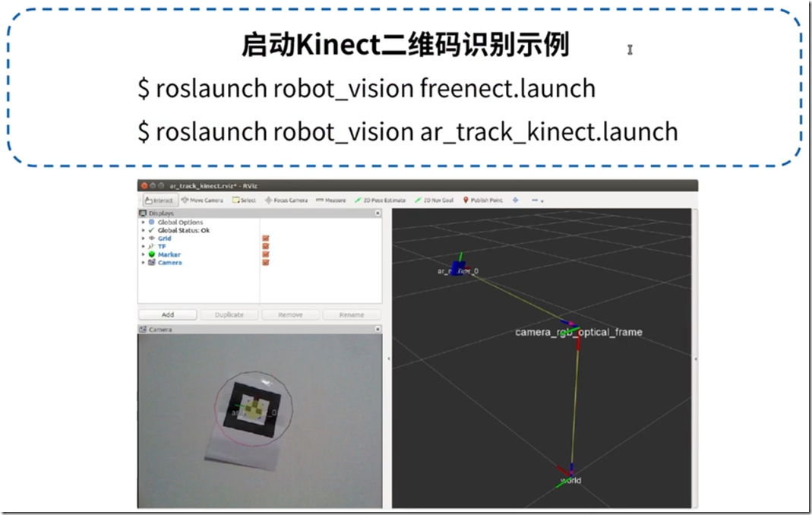The width and height of the screenshot is (812, 515).
Task: Click the Global Status checkmark icon
Action: pyautogui.click(x=152, y=230)
